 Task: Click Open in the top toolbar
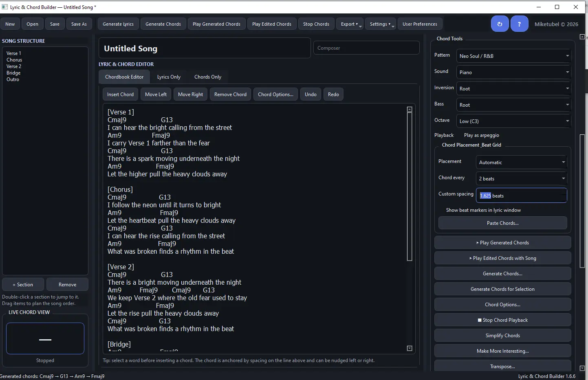click(x=33, y=24)
